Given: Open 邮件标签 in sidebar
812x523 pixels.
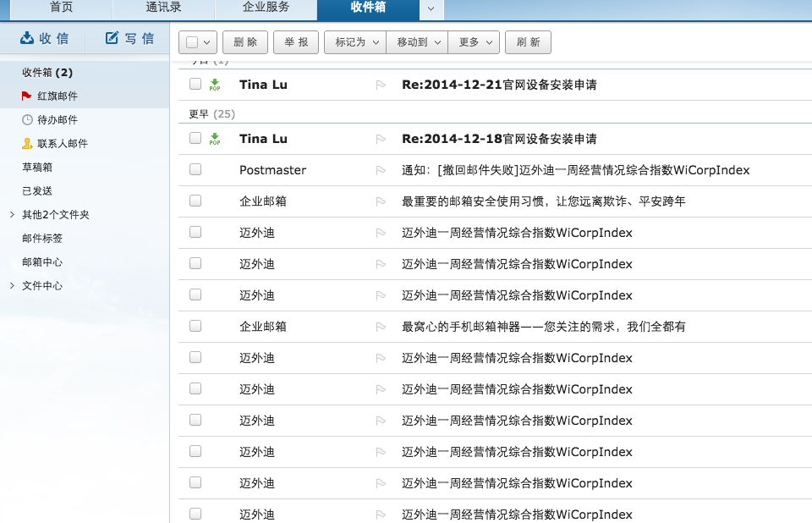Looking at the screenshot, I should [x=42, y=239].
